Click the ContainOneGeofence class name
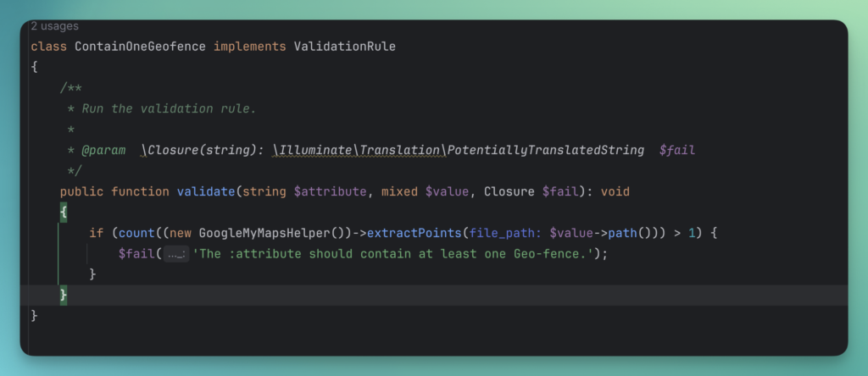 tap(133, 46)
